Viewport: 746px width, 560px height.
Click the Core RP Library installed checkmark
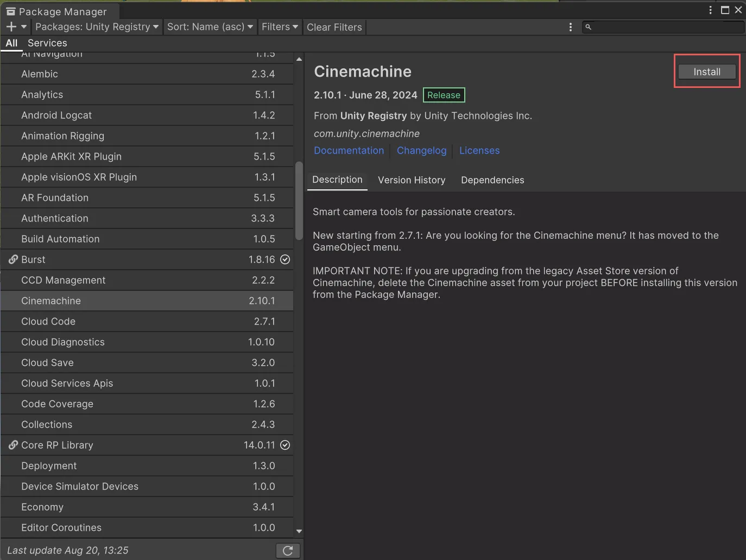tap(285, 445)
